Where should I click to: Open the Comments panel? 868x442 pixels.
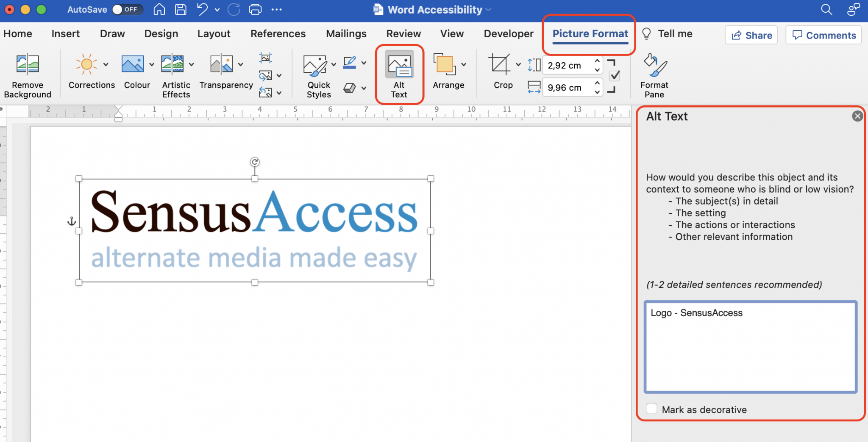823,35
